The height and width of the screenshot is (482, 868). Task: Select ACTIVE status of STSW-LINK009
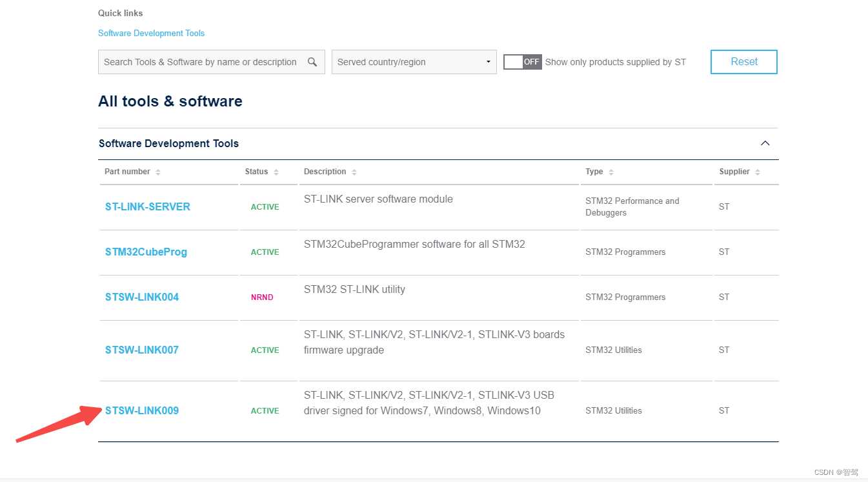(x=265, y=411)
